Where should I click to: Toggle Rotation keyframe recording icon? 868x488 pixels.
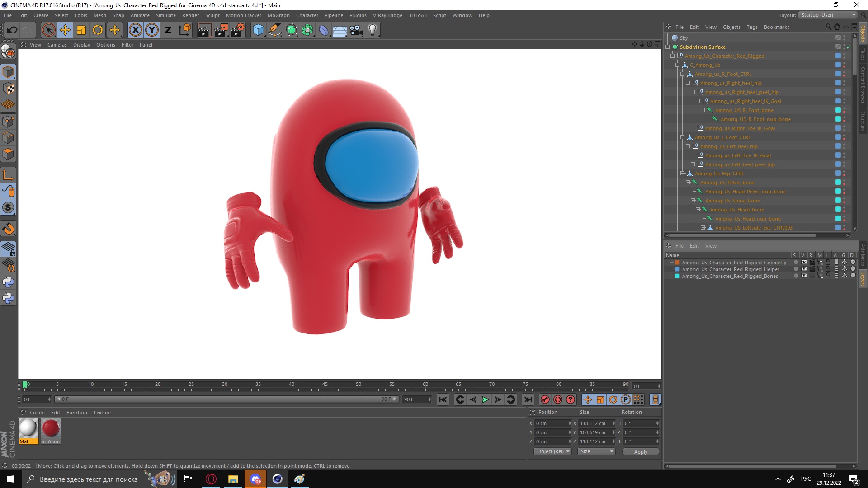click(613, 399)
